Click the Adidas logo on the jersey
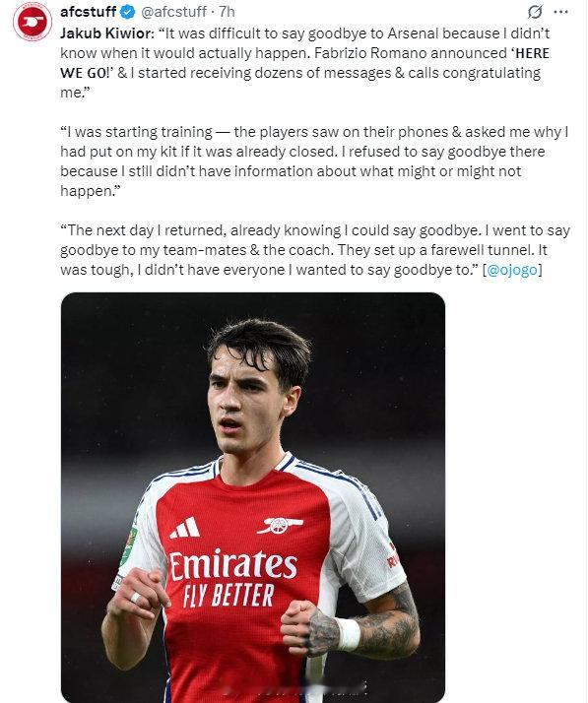 pos(185,528)
